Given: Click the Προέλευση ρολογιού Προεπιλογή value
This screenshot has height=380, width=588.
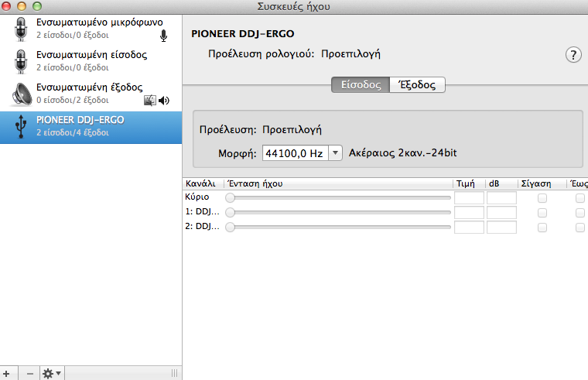Looking at the screenshot, I should pos(350,54).
